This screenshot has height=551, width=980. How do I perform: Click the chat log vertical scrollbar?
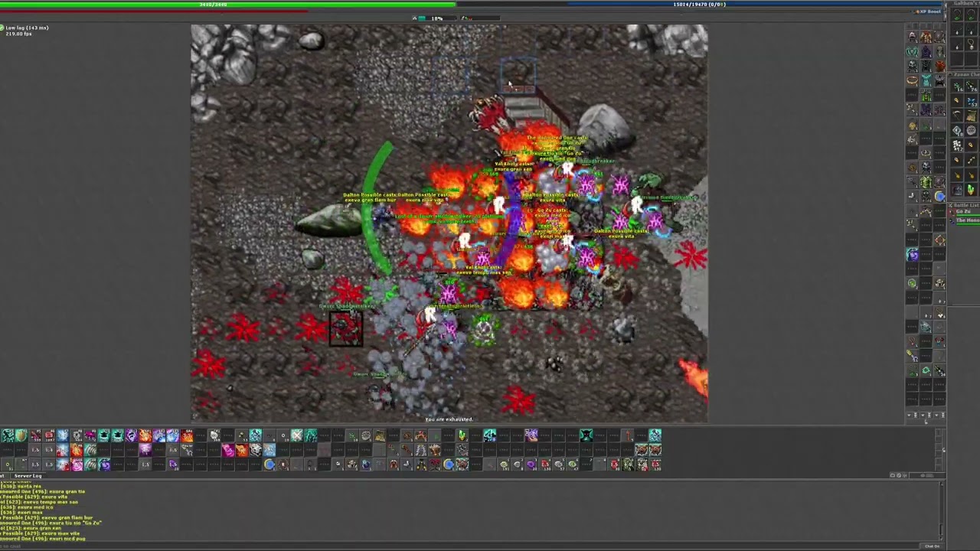click(942, 511)
